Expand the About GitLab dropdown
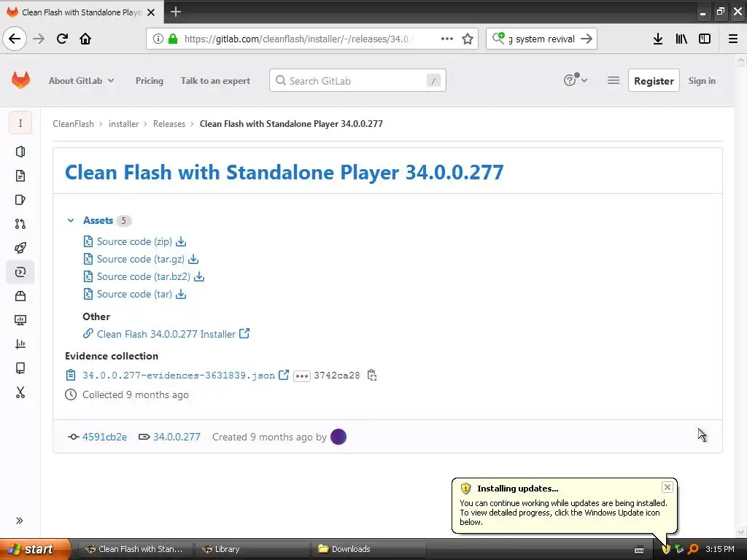Image resolution: width=747 pixels, height=560 pixels. click(82, 81)
